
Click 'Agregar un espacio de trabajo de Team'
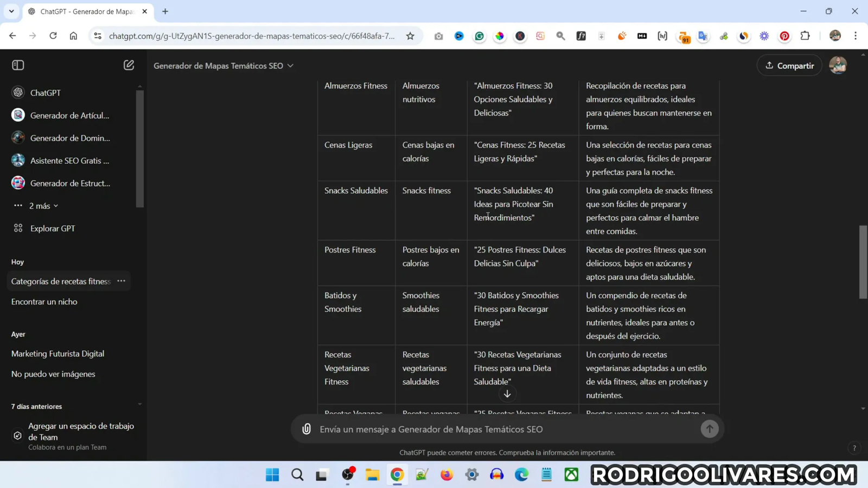click(81, 432)
